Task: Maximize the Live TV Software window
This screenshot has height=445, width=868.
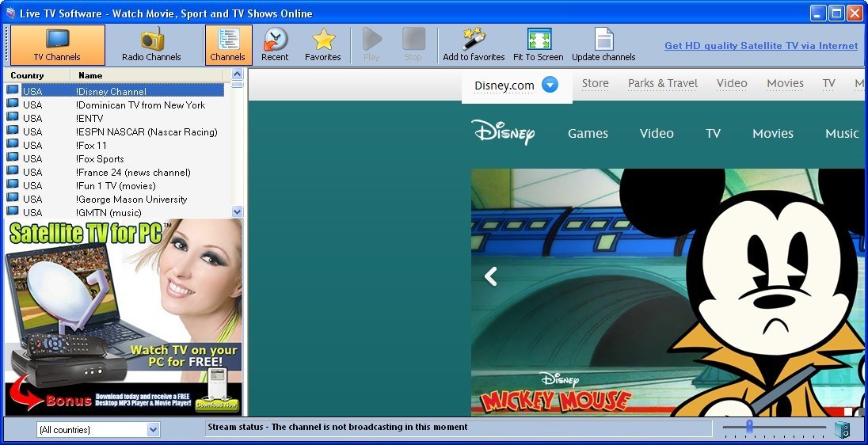Action: tap(837, 13)
